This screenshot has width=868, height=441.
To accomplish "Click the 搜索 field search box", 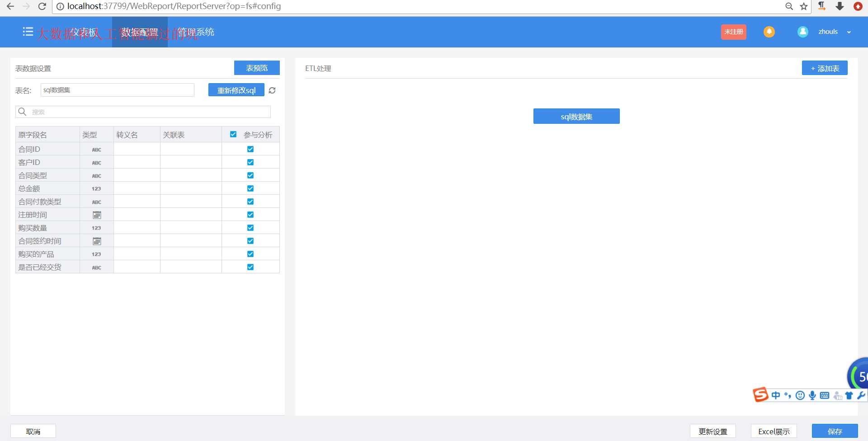I will (x=143, y=112).
